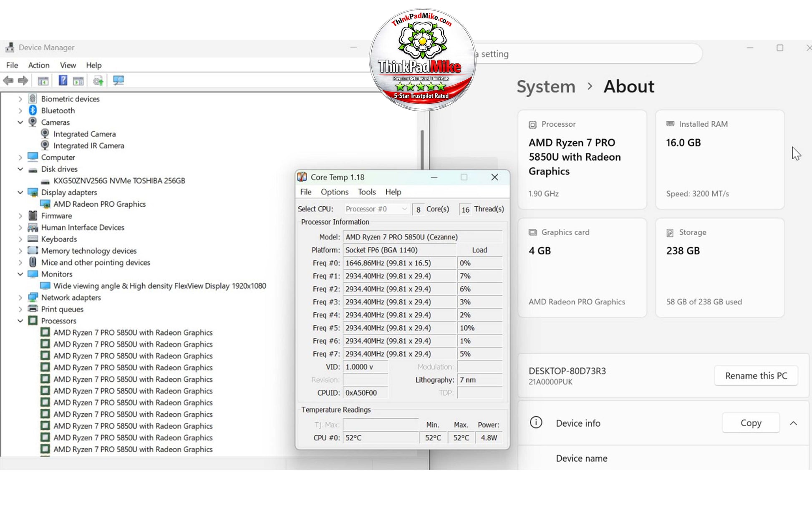The image size is (812, 510).
Task: Click the Rename this PC button
Action: [x=756, y=376]
